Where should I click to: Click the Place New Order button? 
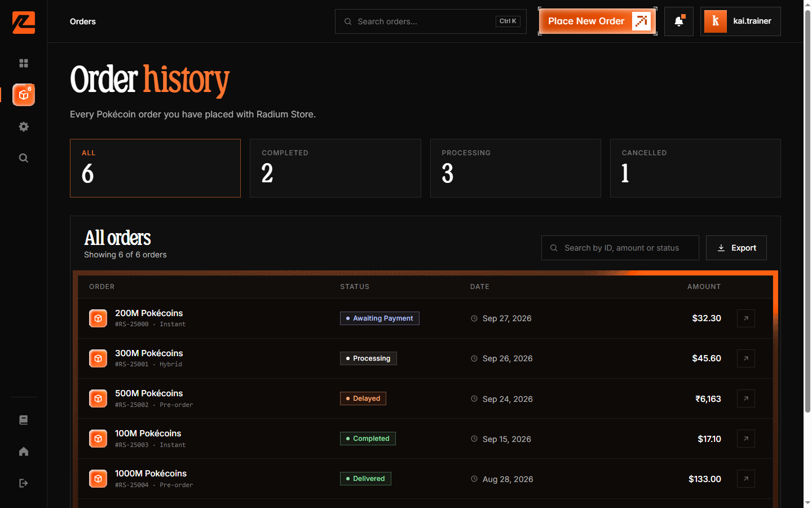coord(598,21)
